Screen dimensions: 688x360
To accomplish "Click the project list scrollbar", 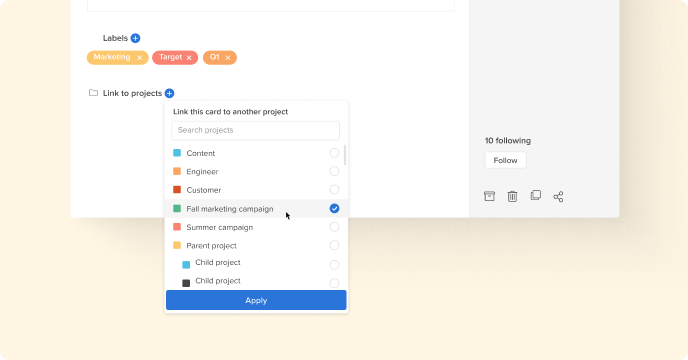I will point(345,155).
